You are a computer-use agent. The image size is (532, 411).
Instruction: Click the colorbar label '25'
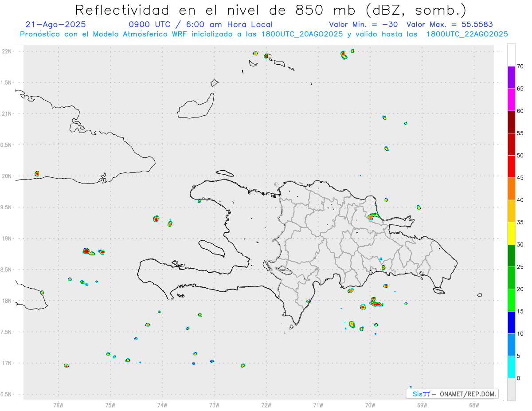(520, 267)
